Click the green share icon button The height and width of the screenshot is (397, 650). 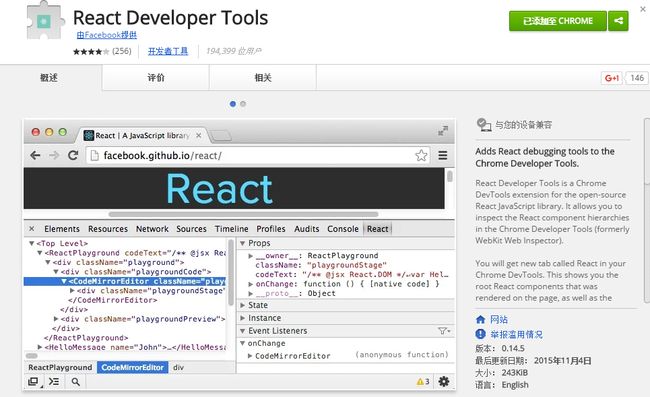[618, 21]
